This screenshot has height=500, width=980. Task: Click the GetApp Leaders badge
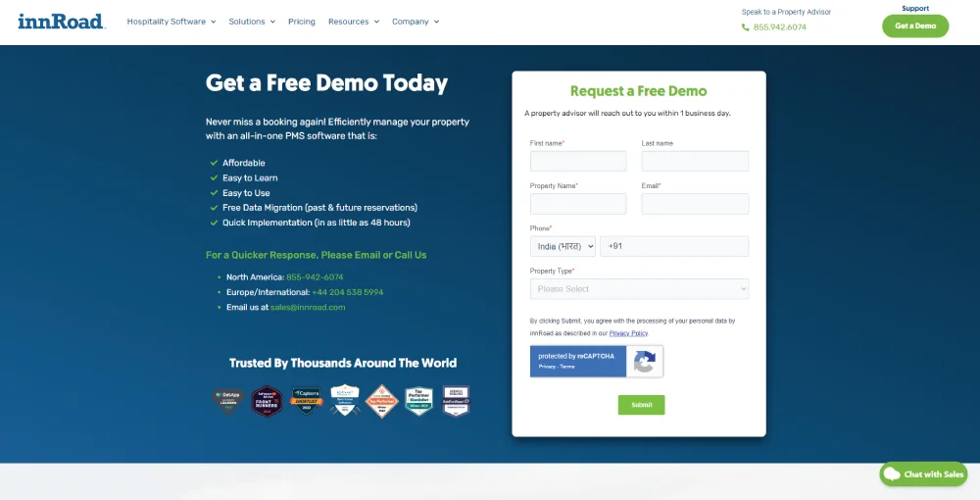coord(227,401)
